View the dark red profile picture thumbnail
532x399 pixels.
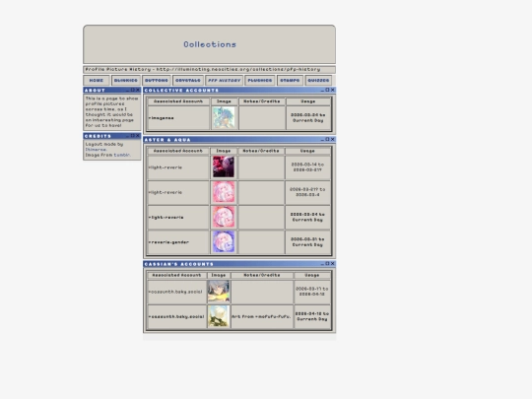click(224, 166)
